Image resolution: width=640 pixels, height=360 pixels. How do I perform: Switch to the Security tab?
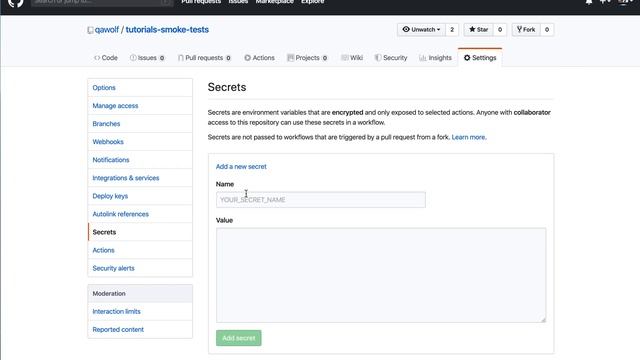pyautogui.click(x=391, y=58)
